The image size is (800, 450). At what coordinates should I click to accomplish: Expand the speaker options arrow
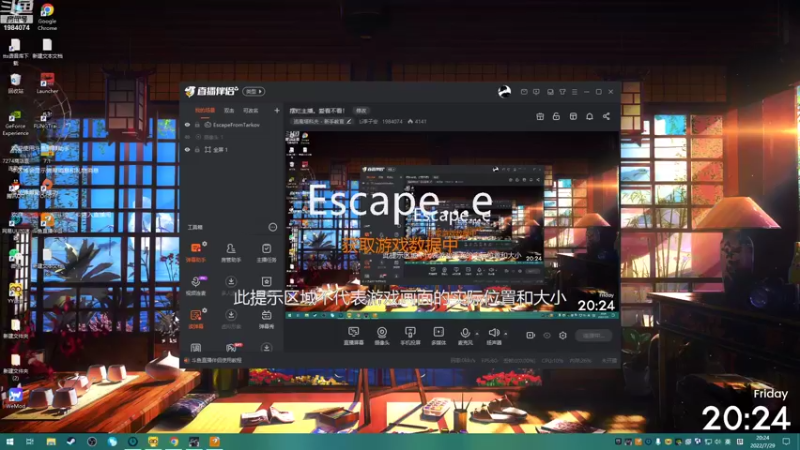pyautogui.click(x=506, y=334)
